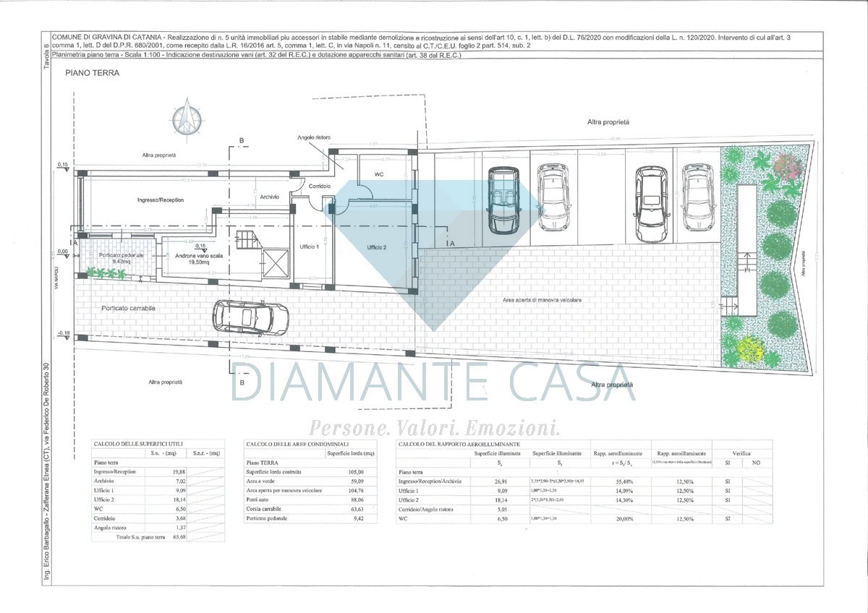Viewport: 868px width, 613px height.
Task: Click the 'CALCOLO DEL RAPPORTO AEROILLUMINANTE' table title
Action: click(459, 444)
